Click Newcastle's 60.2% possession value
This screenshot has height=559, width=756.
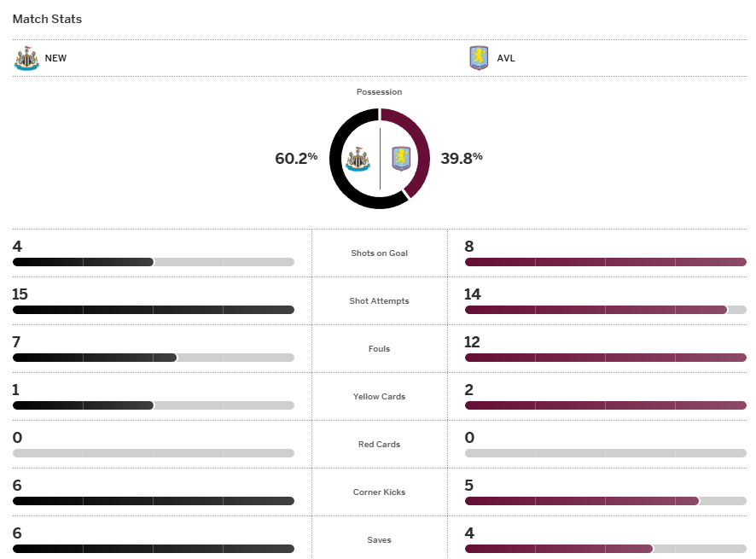click(x=296, y=158)
